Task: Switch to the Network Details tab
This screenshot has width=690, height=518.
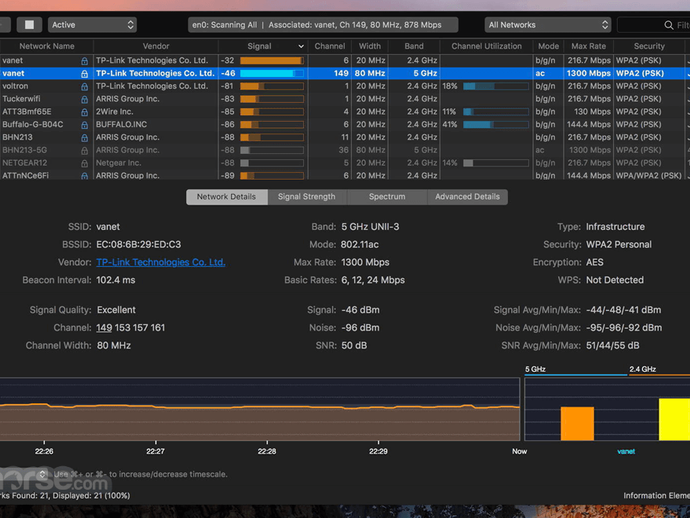Action: pyautogui.click(x=226, y=197)
